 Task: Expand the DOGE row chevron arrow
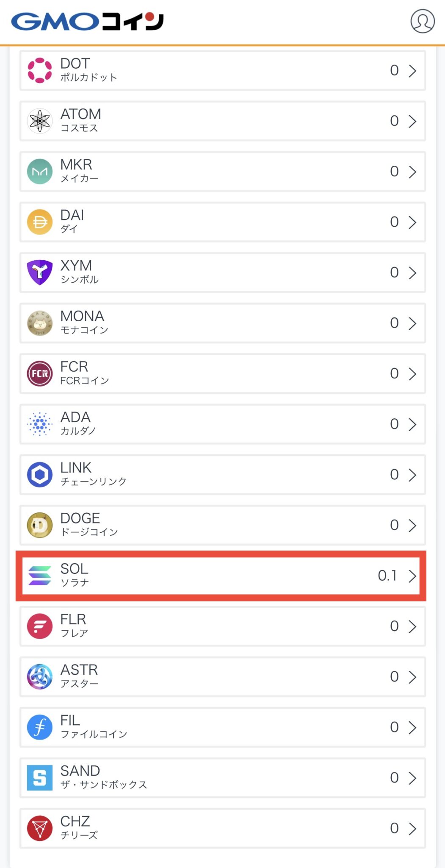pos(412,525)
